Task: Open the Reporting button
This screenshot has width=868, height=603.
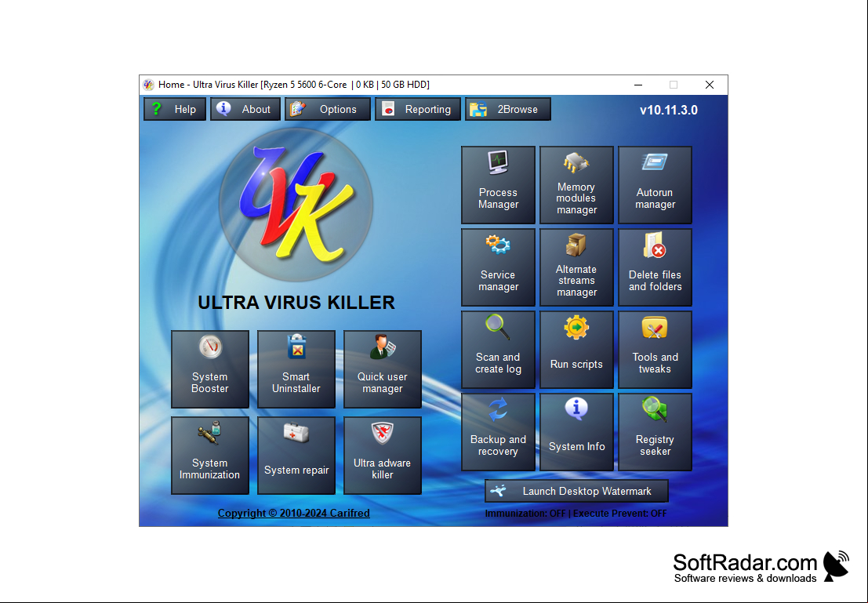Action: pos(418,109)
